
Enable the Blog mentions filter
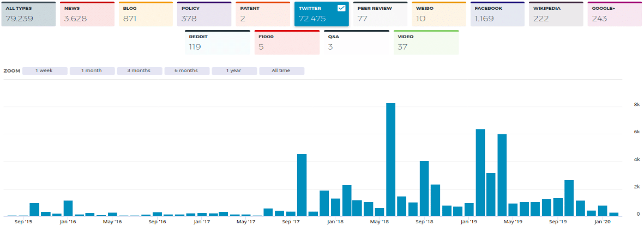[146, 15]
